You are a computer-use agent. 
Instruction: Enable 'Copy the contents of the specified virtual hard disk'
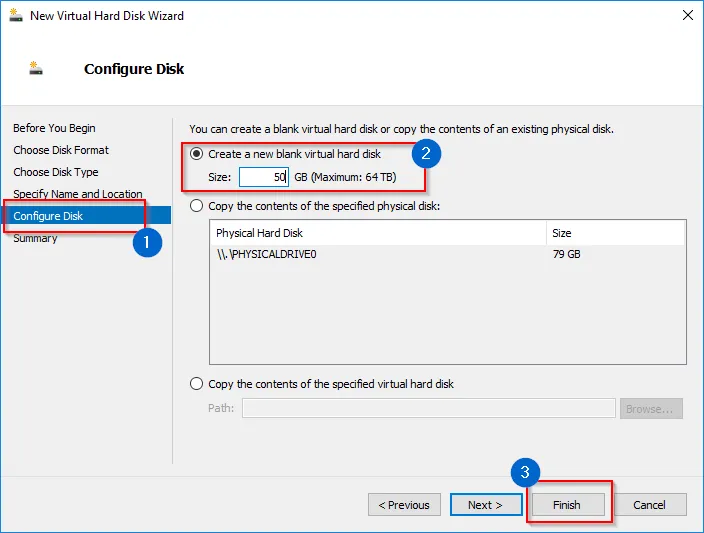pos(196,384)
